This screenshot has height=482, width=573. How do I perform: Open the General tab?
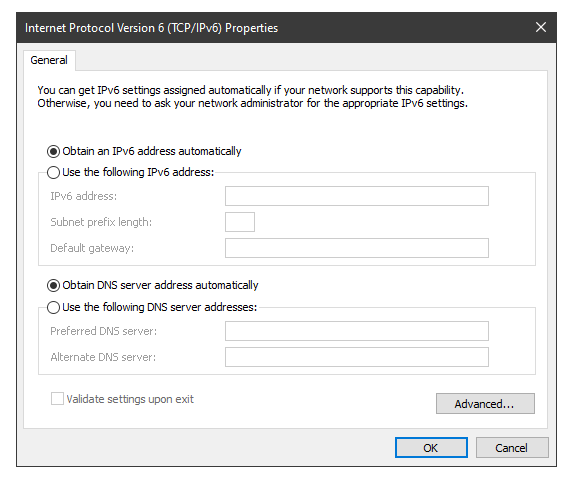pos(49,60)
